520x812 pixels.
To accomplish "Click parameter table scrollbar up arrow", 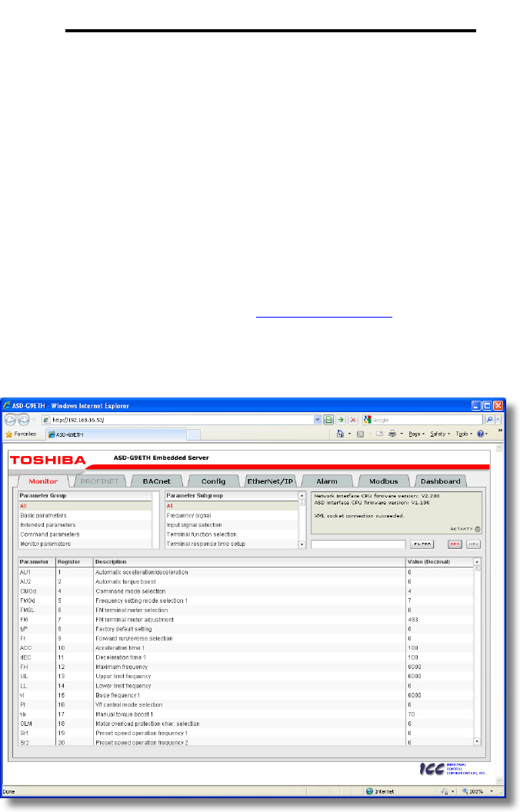I will (477, 562).
